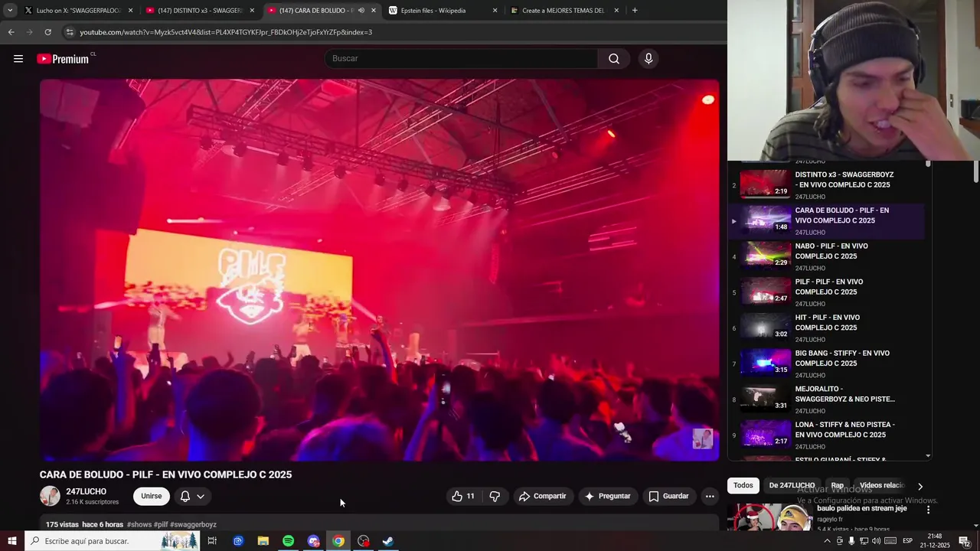Image resolution: width=980 pixels, height=551 pixels.
Task: Click the Chrome address bar URL
Action: pyautogui.click(x=226, y=32)
